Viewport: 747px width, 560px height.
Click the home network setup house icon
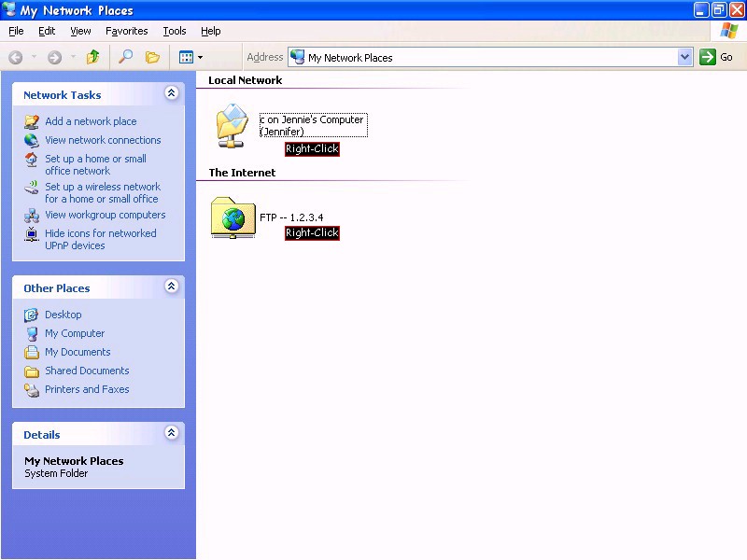[32, 159]
